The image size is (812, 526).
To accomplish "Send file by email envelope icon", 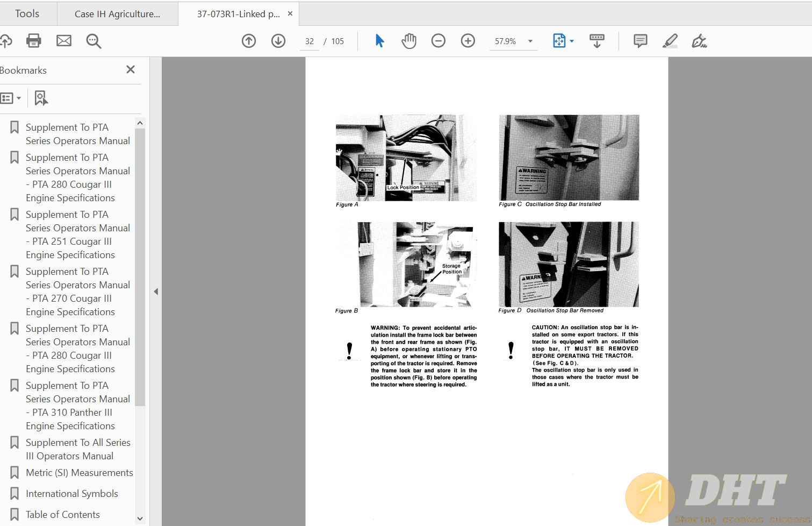I will (x=64, y=41).
